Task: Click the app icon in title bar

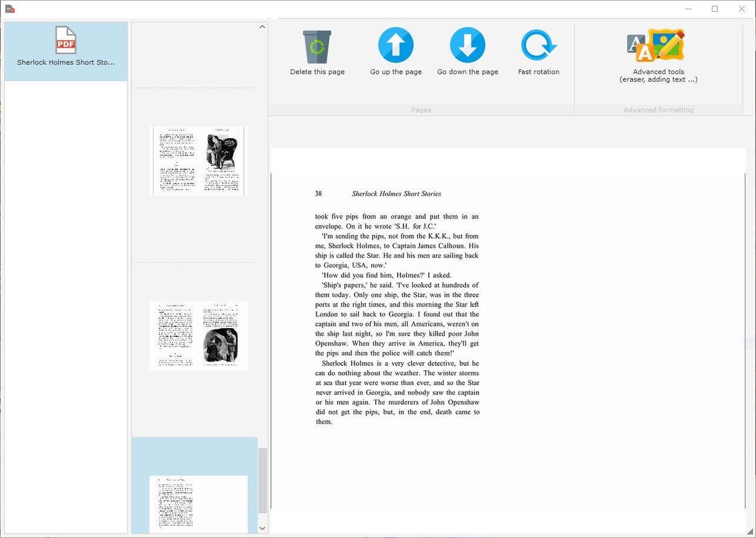Action: click(x=10, y=9)
